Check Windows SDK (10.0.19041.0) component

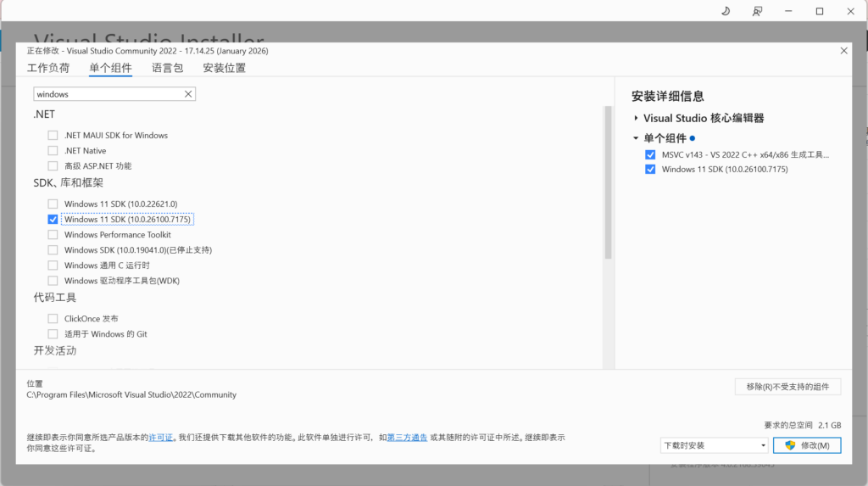click(53, 250)
